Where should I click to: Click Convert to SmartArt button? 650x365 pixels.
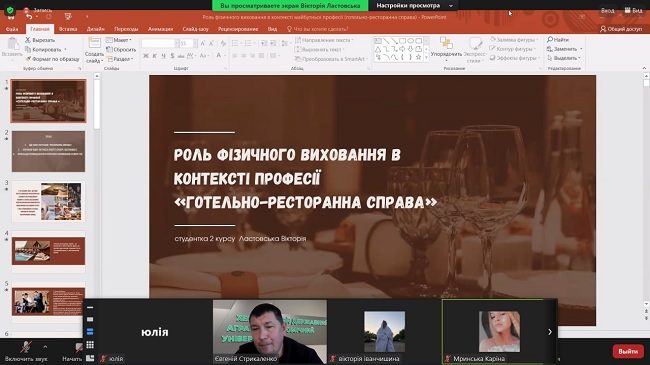tap(330, 59)
